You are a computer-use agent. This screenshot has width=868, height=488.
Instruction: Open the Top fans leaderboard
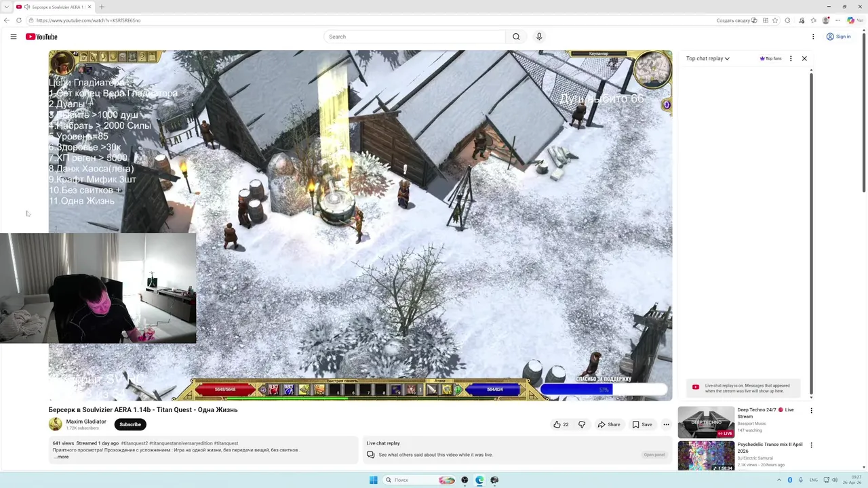(x=770, y=58)
